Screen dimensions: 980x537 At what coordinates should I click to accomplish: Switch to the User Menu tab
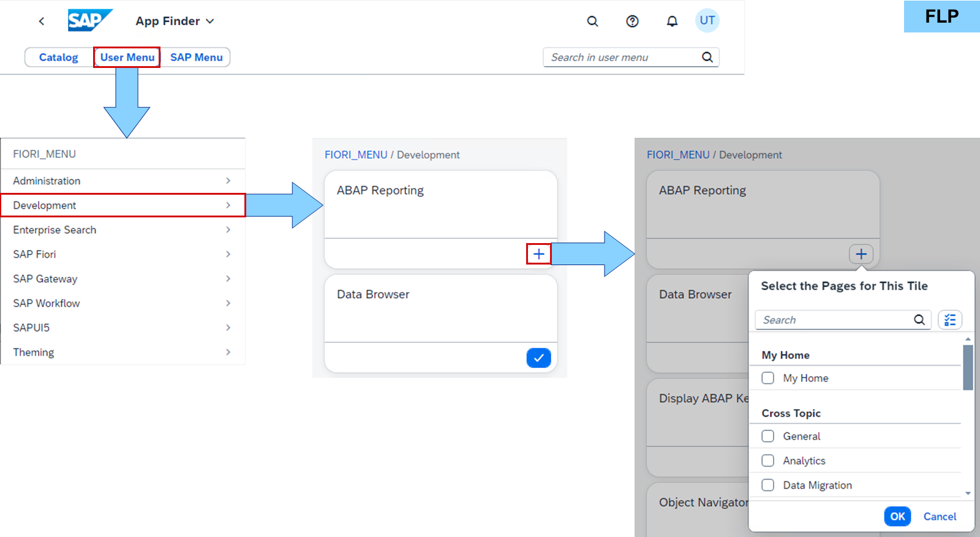[127, 58]
